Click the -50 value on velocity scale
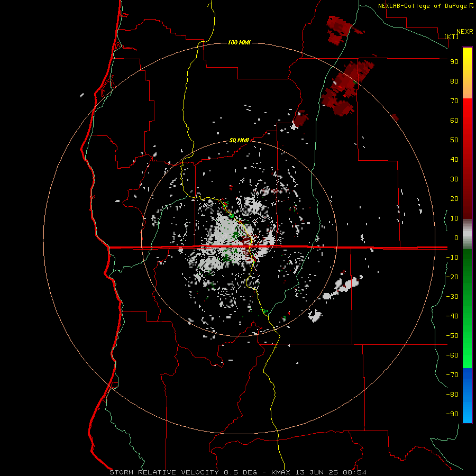Viewport: 476px width, 476px height. (x=452, y=335)
